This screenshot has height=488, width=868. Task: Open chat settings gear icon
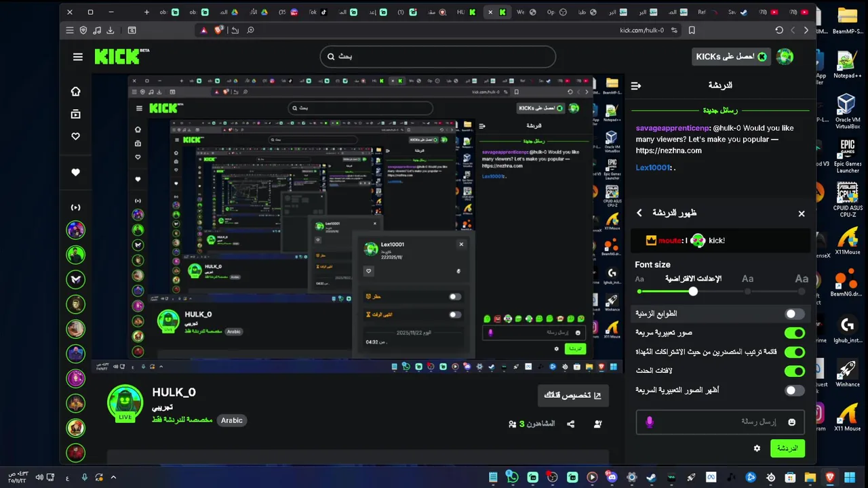757,448
